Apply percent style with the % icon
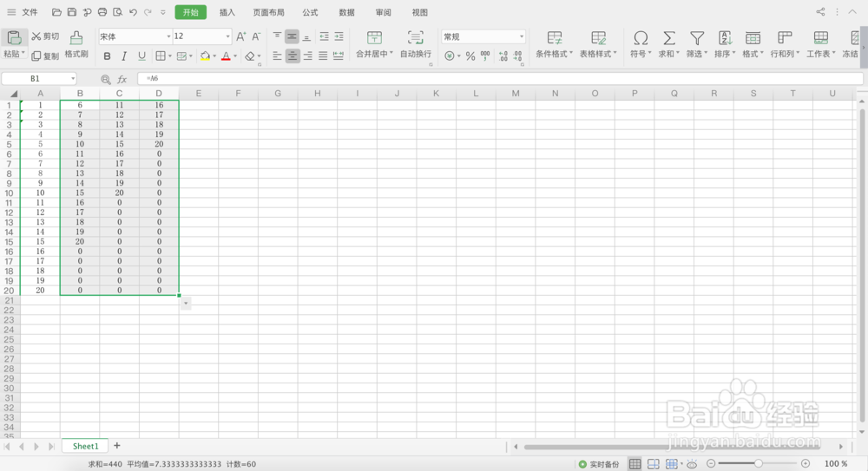868x471 pixels. [x=470, y=56]
